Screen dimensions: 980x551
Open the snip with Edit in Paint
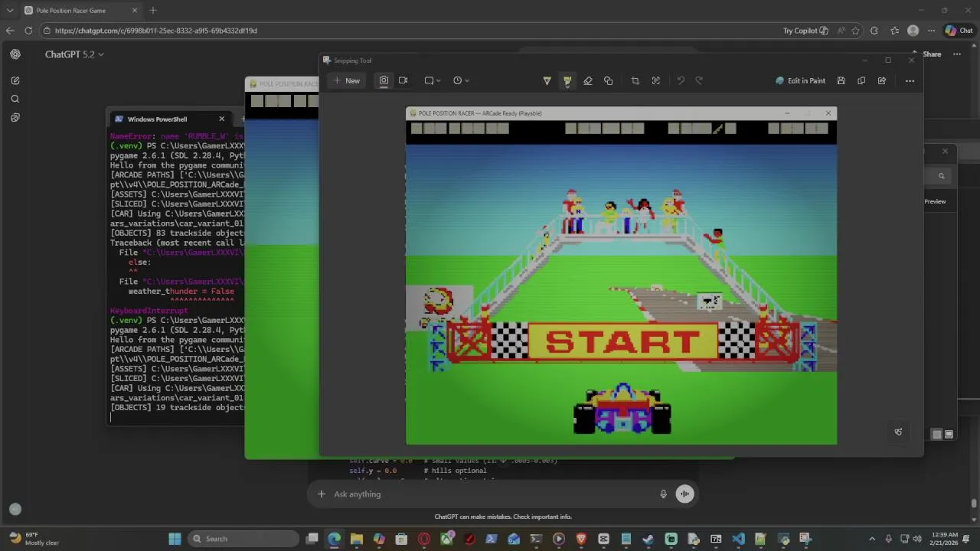(800, 80)
